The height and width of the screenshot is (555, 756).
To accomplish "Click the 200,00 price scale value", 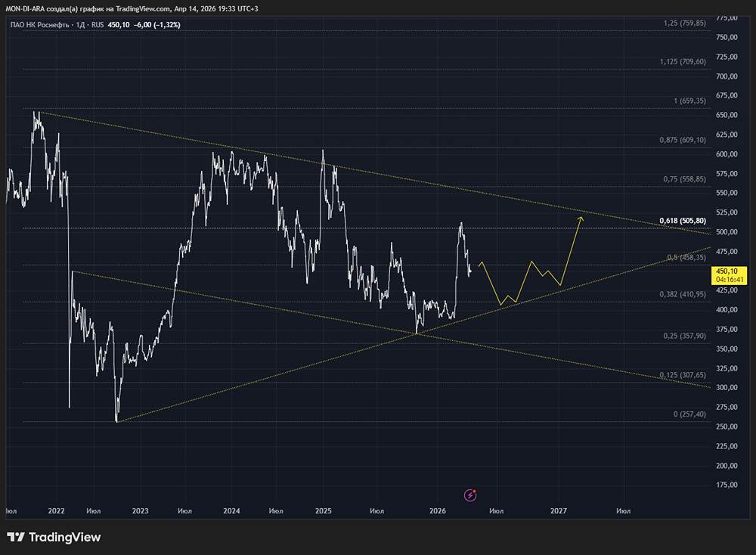I will click(727, 465).
